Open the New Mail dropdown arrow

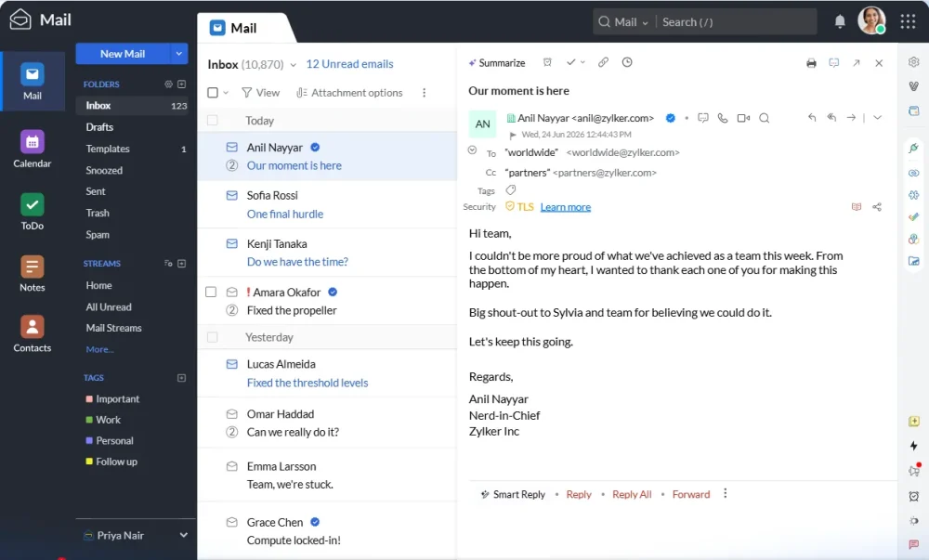pos(179,53)
